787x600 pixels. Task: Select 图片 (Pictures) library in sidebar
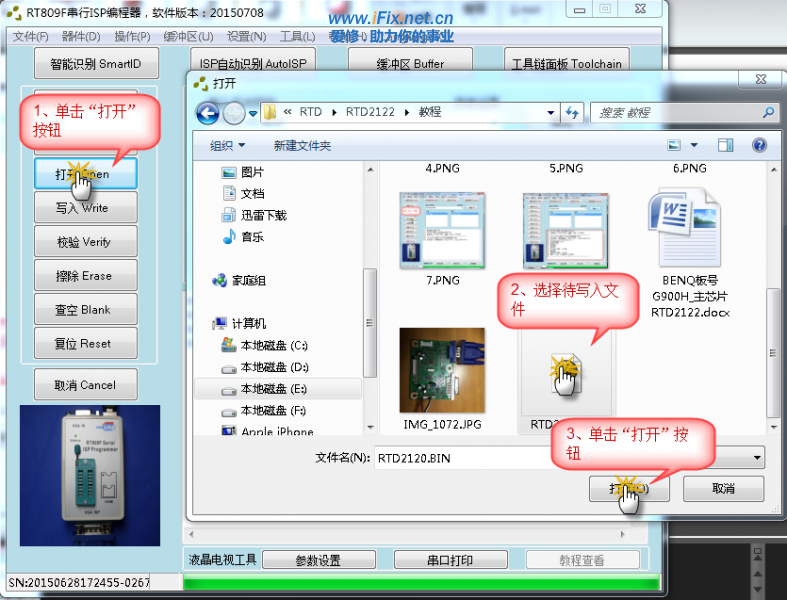click(x=252, y=172)
